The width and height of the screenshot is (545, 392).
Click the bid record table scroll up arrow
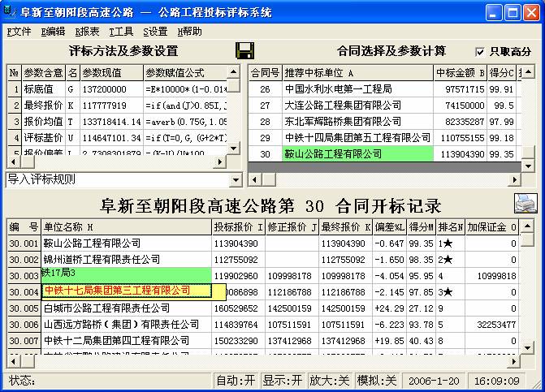[x=527, y=226]
